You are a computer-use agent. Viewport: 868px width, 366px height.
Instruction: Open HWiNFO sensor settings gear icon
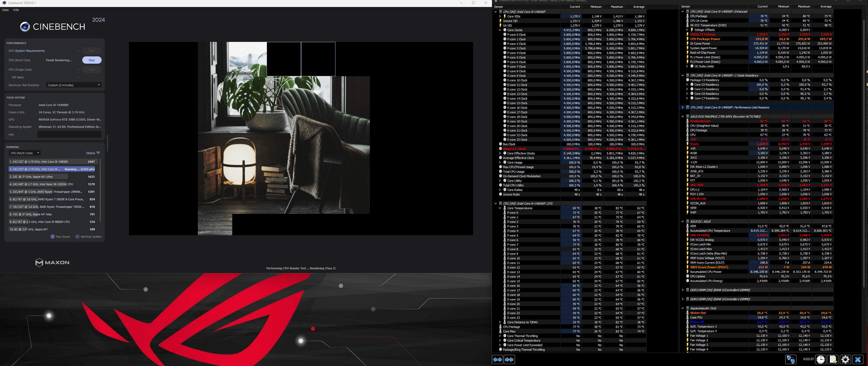(x=845, y=359)
